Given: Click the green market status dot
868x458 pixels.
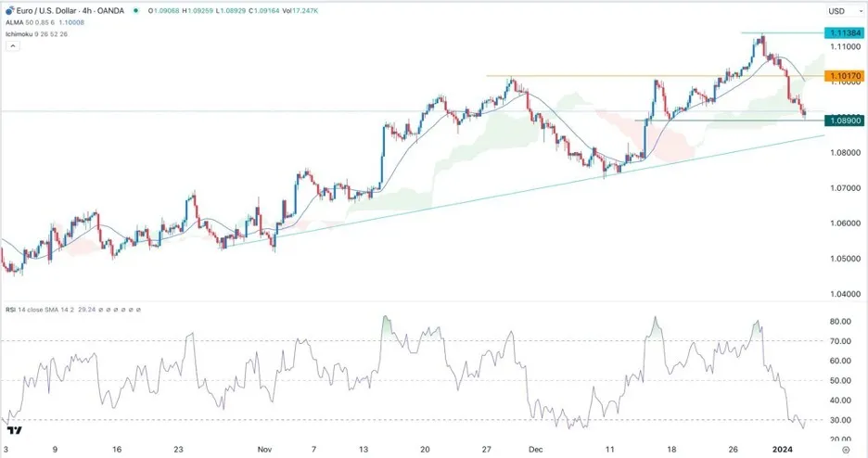Looking at the screenshot, I should (x=135, y=10).
